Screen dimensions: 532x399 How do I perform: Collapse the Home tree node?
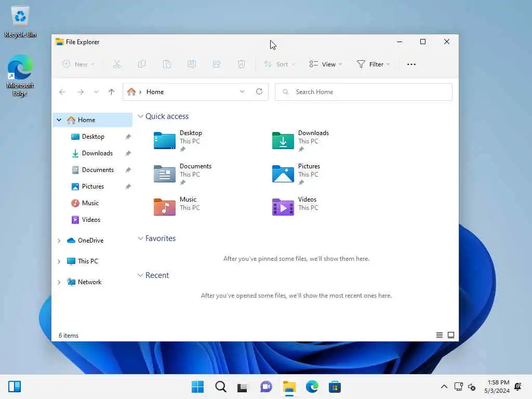pyautogui.click(x=59, y=120)
